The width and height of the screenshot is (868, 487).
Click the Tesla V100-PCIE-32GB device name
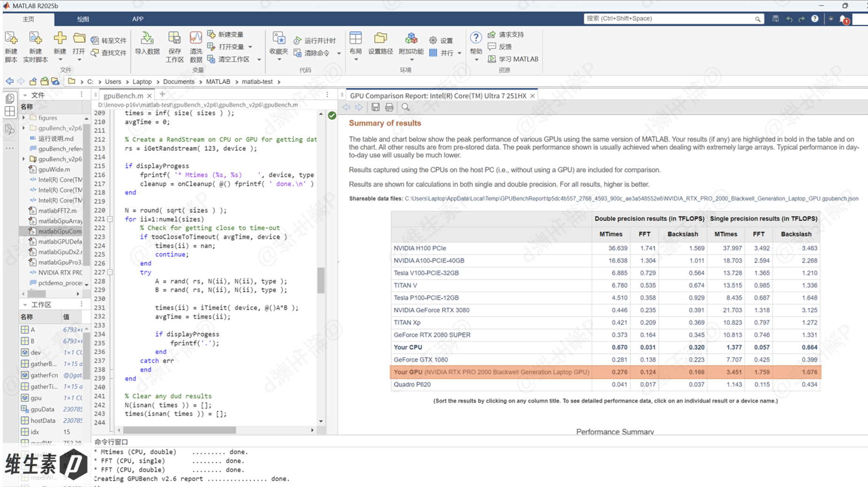(426, 273)
